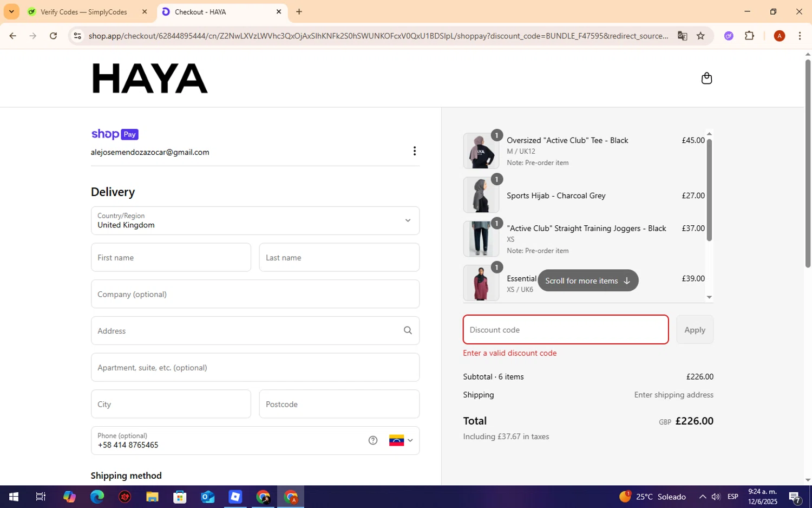Click Oversized Active Club Tee thumbnail
Image resolution: width=812 pixels, height=508 pixels.
[481, 151]
